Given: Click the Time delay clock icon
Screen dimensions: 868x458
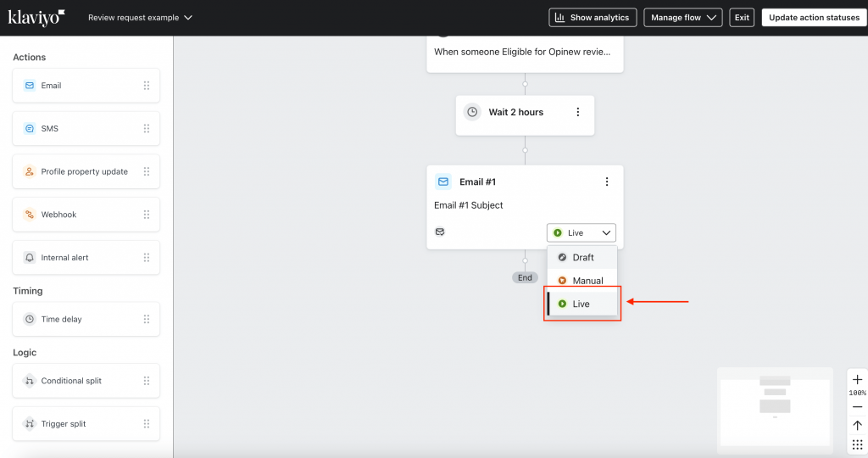Looking at the screenshot, I should [30, 319].
